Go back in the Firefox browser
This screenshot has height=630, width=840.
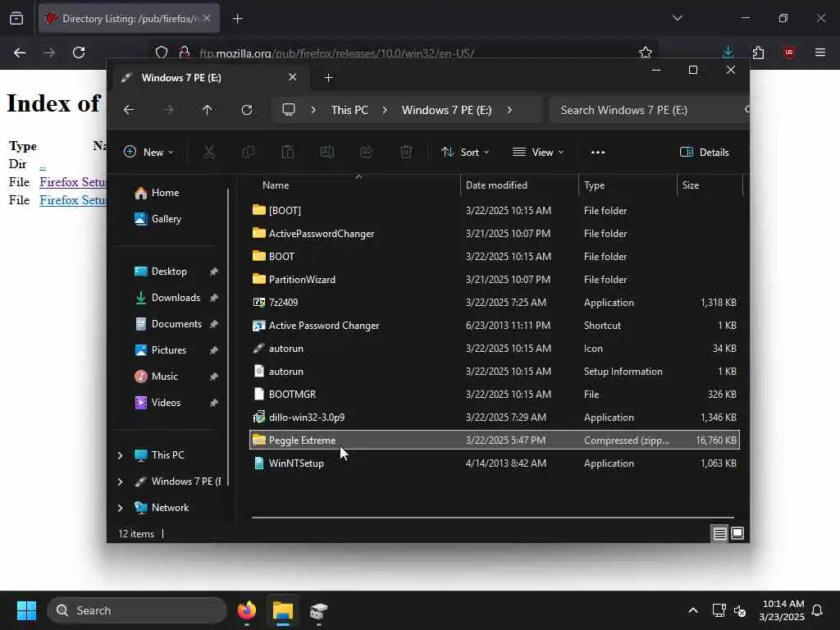click(x=20, y=52)
